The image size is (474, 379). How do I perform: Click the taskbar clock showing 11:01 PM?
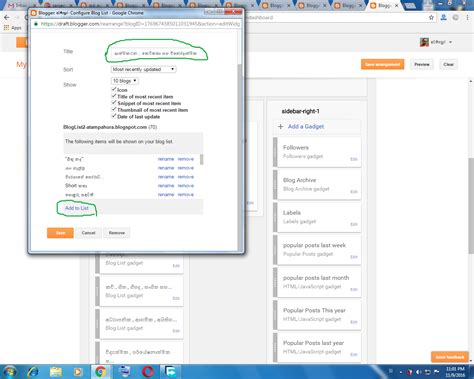point(455,372)
